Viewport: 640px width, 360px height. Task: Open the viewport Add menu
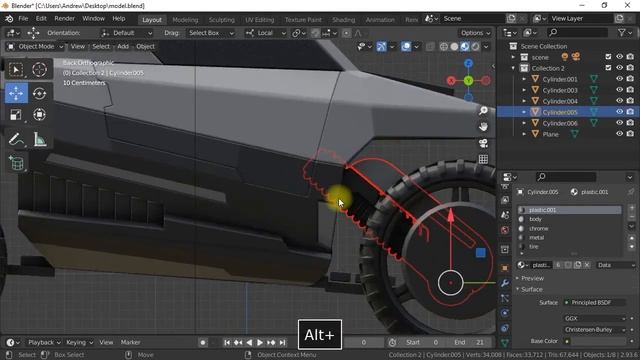tap(123, 47)
